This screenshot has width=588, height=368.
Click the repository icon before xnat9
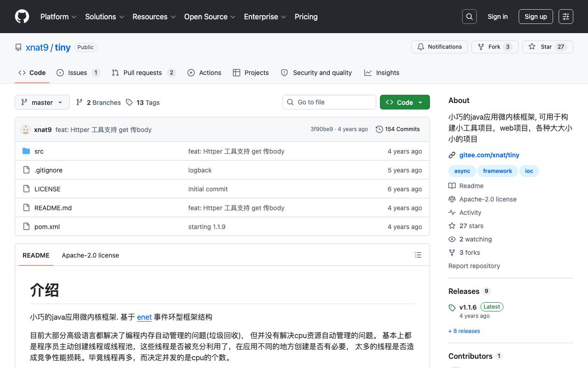pos(18,47)
